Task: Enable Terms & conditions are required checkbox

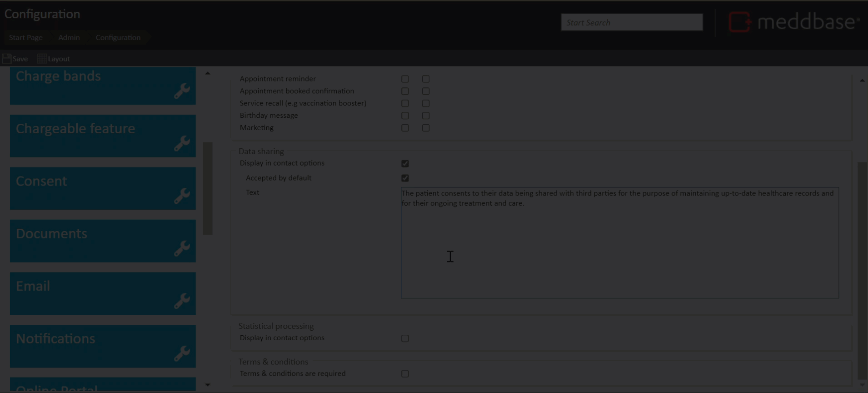Action: click(x=405, y=374)
